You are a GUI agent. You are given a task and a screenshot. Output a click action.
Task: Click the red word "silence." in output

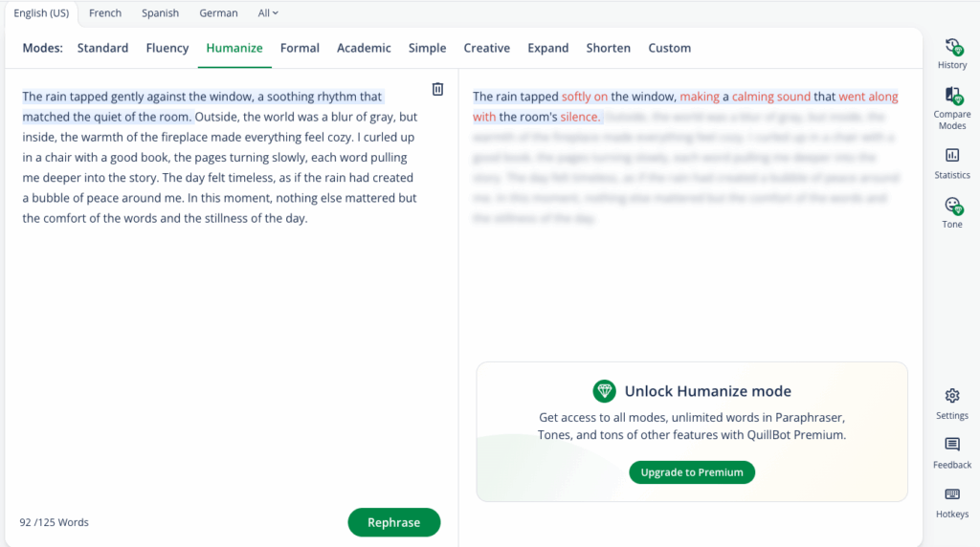pos(580,117)
